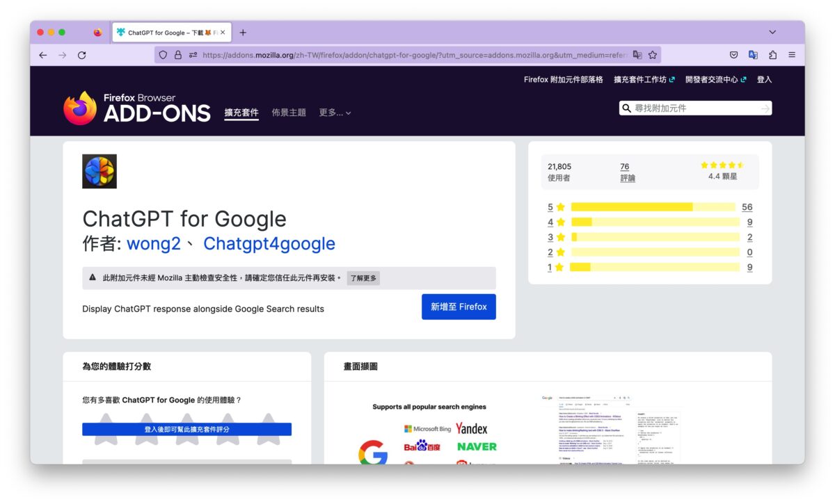Open the search engines screenshot thumbnail
The height and width of the screenshot is (504, 835).
[x=429, y=431]
